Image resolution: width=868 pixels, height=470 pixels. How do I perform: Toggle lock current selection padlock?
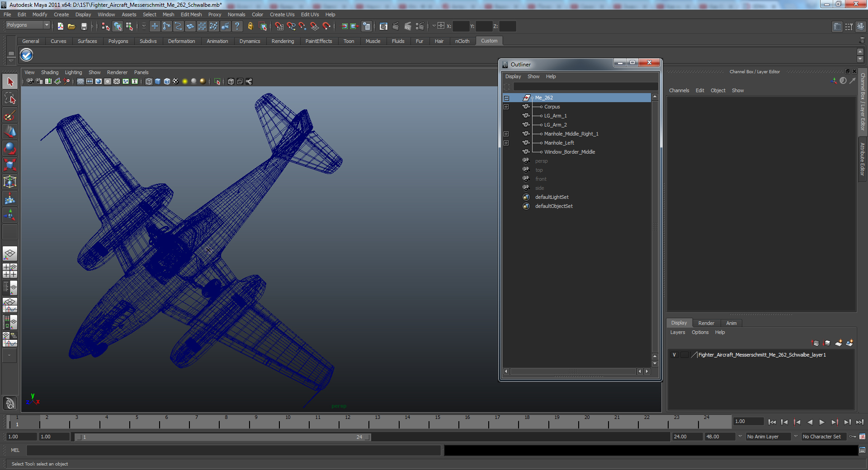(250, 26)
